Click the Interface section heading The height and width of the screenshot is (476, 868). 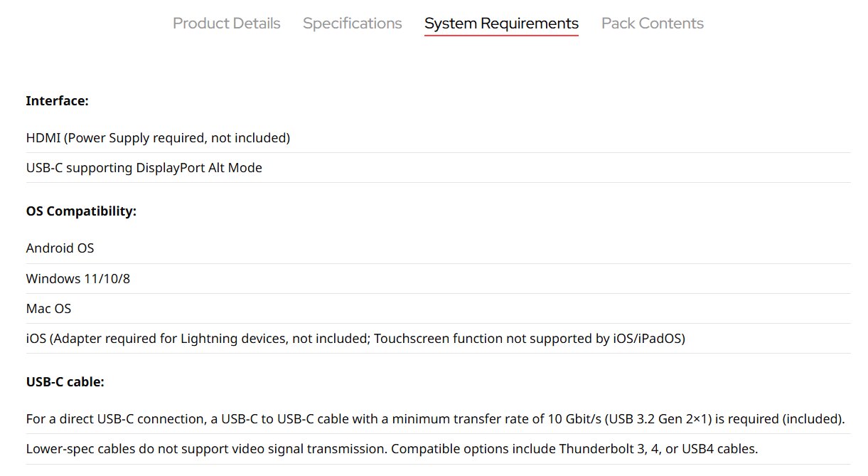pos(57,101)
